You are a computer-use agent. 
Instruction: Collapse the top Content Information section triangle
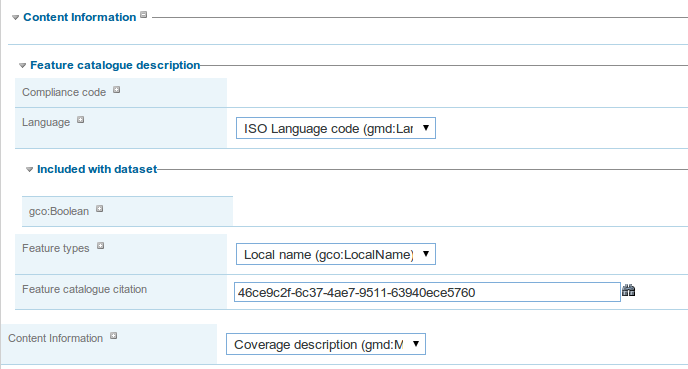15,18
